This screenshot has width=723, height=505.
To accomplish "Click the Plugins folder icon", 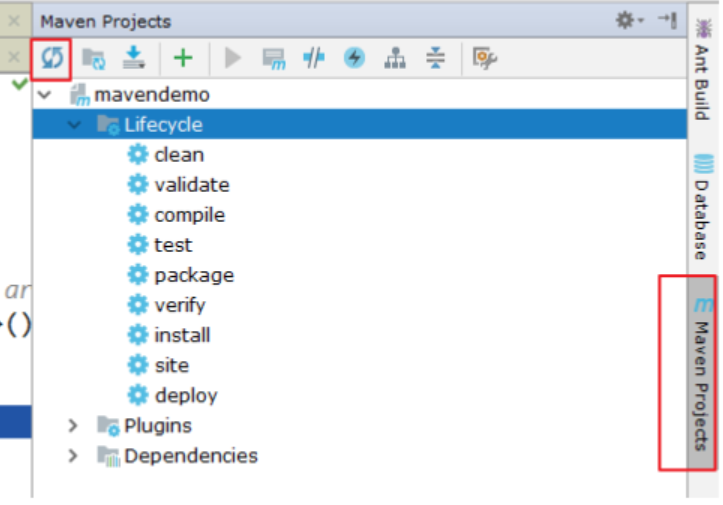I will pos(109,426).
